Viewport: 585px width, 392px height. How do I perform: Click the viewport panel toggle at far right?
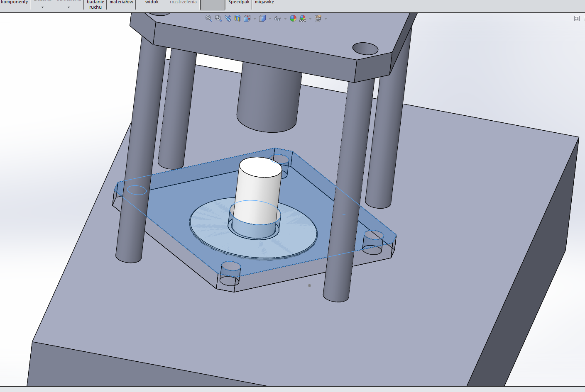(x=577, y=18)
